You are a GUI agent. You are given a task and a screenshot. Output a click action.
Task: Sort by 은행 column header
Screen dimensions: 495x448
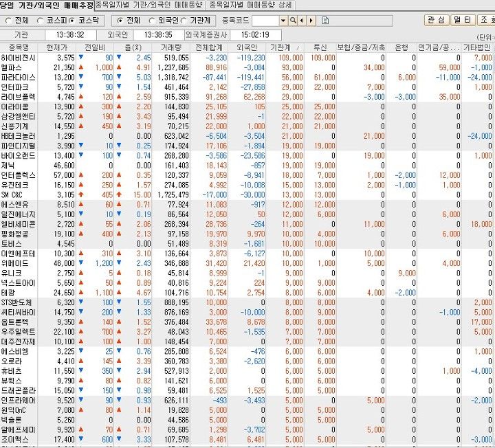401,47
